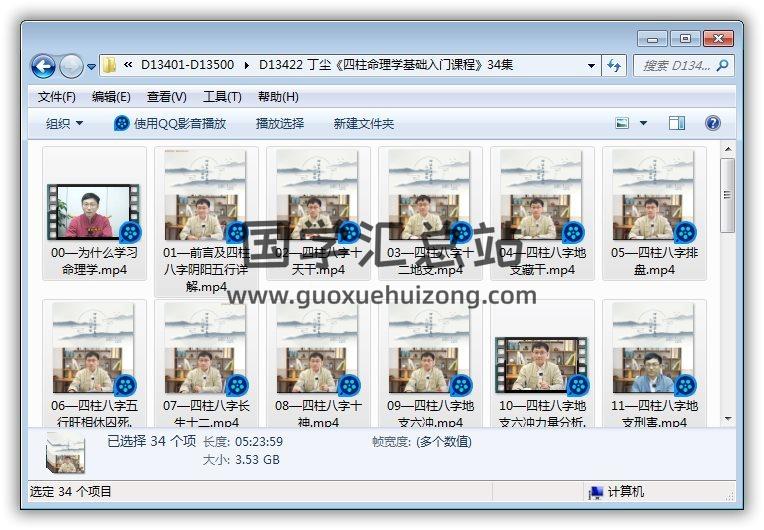Click the 新建文件夹 button
This screenshot has height=530, width=764.
363,123
